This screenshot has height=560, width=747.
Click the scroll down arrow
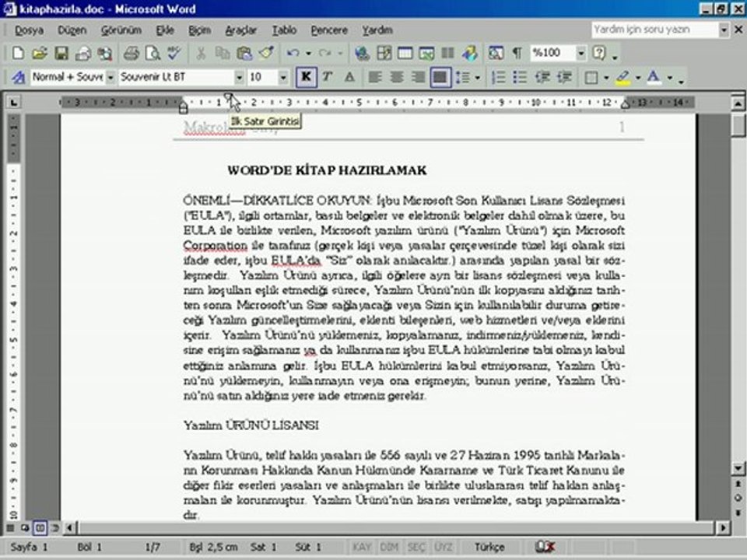click(738, 468)
